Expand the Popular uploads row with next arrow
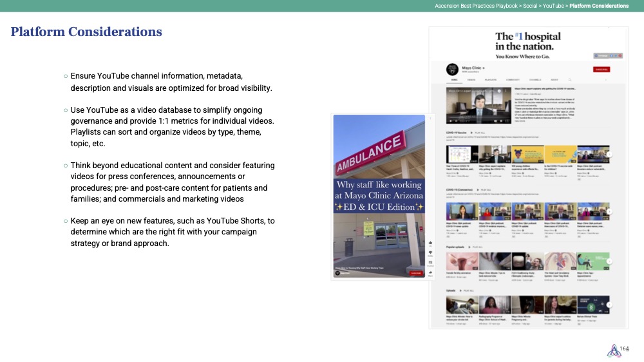This screenshot has width=644, height=362. click(609, 261)
